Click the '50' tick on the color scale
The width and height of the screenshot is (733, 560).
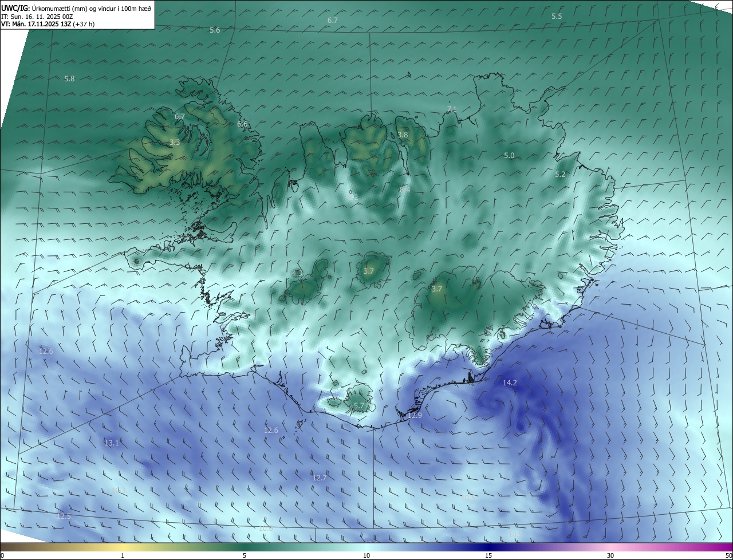coord(728,555)
